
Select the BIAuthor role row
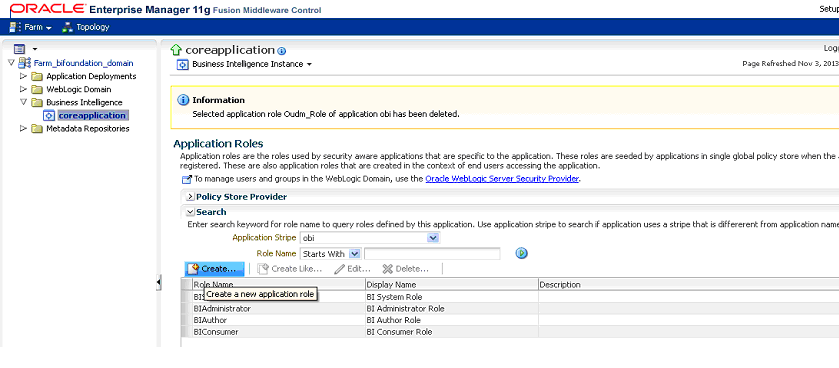click(510, 320)
